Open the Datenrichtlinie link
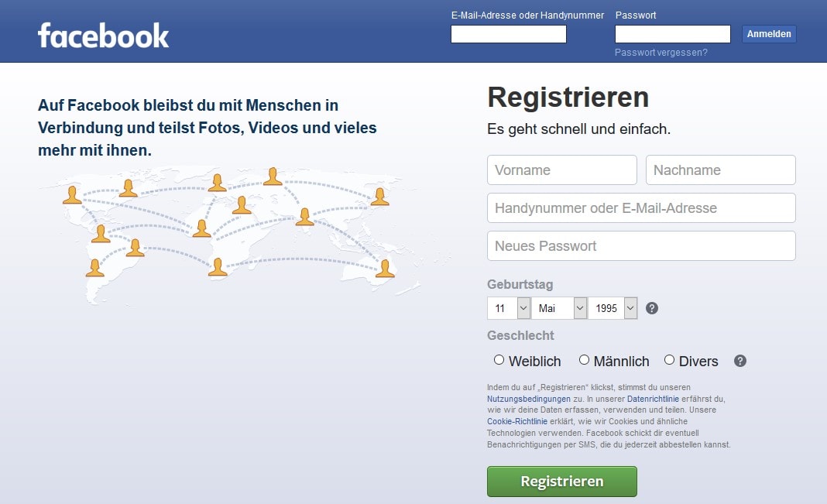This screenshot has width=827, height=504. 653,399
